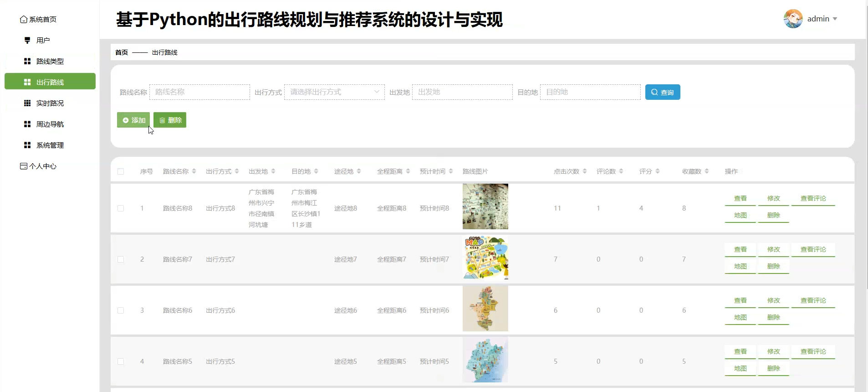The height and width of the screenshot is (392, 868).
Task: Sort by 出行方式 column arrows
Action: 237,171
